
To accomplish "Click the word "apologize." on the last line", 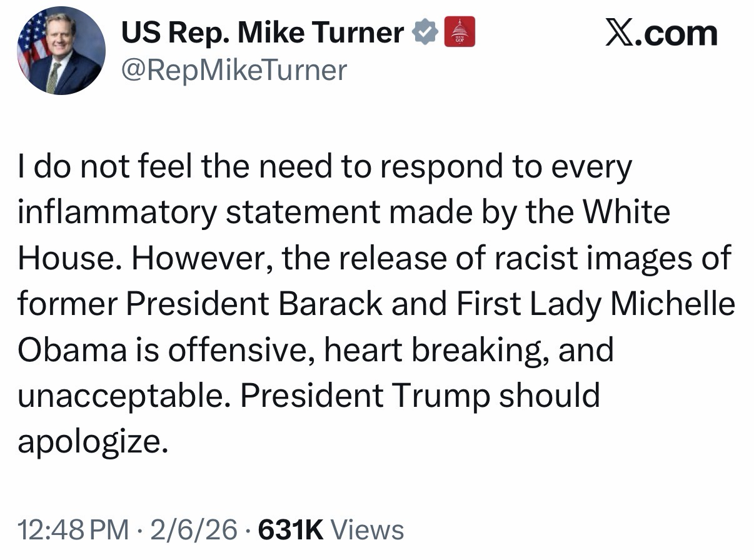I will tap(94, 441).
